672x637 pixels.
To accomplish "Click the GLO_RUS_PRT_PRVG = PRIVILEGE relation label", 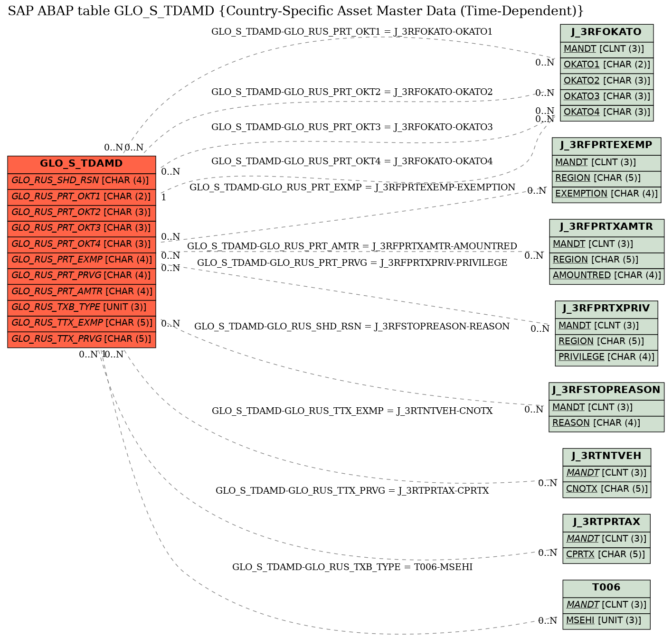I will click(352, 263).
